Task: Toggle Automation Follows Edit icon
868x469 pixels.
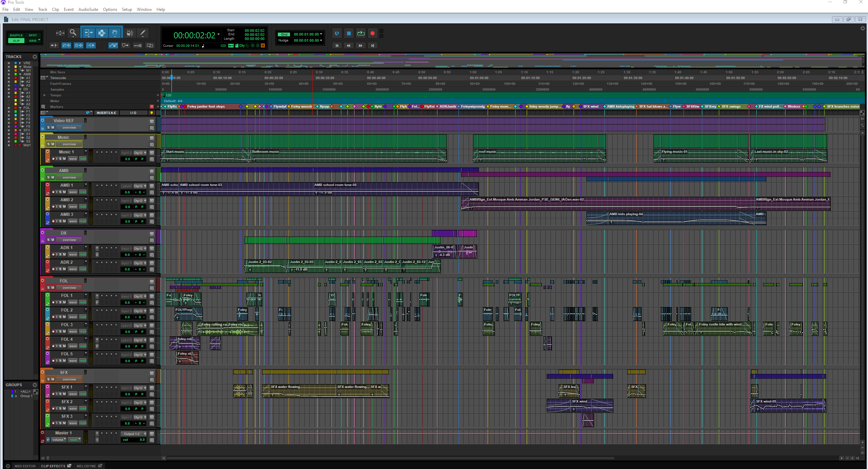Action: coord(113,45)
